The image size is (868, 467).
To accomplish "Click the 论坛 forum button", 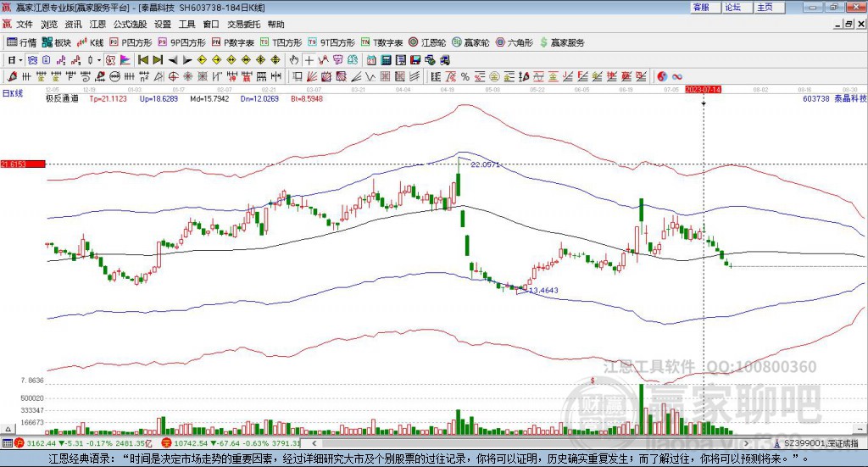I will tap(737, 7).
